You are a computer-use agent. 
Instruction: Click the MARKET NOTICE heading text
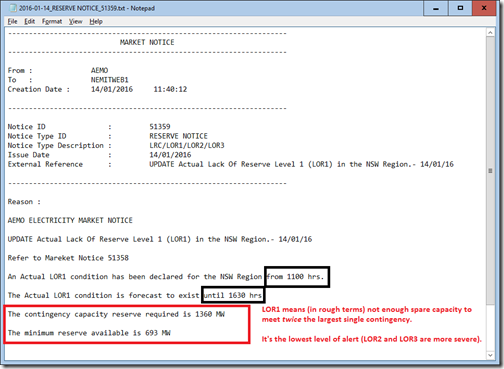[x=147, y=42]
